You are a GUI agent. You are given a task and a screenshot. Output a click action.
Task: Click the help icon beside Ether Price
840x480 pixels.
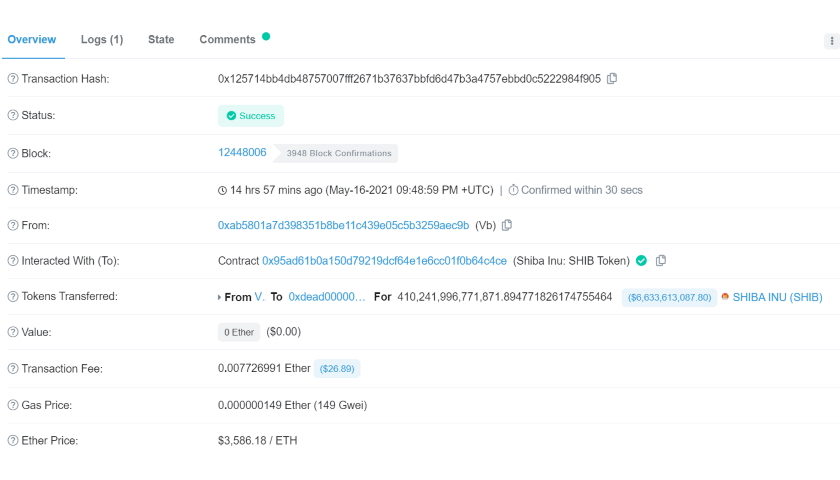[13, 440]
